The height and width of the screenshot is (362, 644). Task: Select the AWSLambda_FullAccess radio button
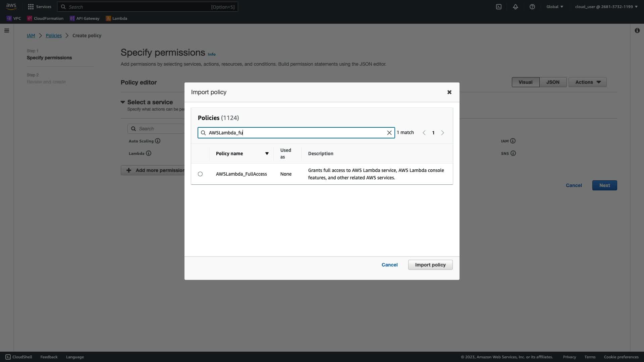tap(200, 174)
